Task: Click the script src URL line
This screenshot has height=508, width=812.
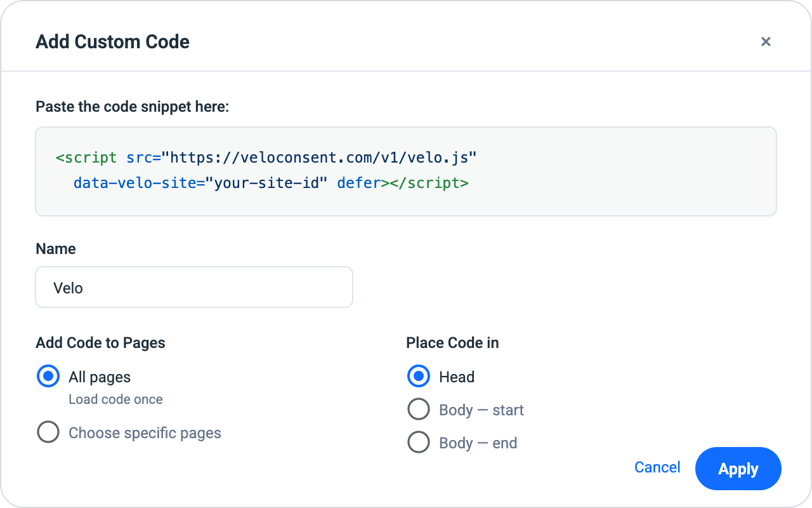Action: 266,157
